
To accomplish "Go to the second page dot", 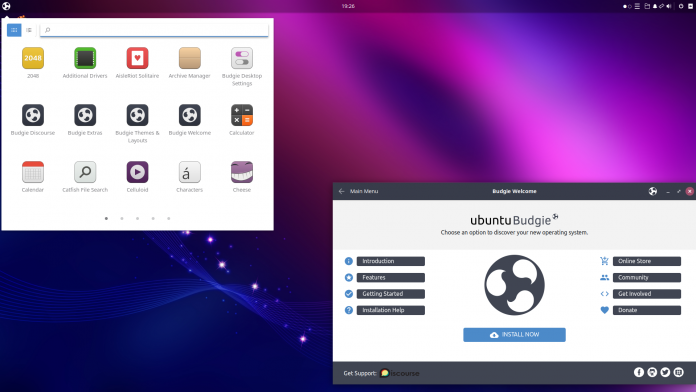I will (x=122, y=218).
